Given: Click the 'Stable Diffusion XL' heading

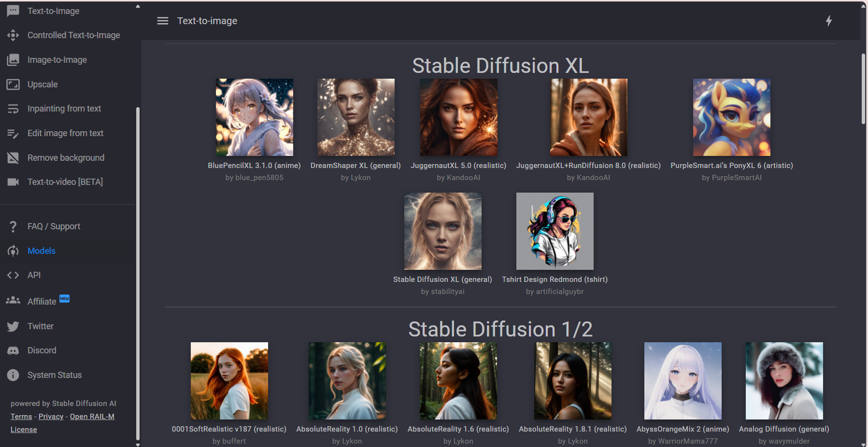Looking at the screenshot, I should [x=500, y=66].
